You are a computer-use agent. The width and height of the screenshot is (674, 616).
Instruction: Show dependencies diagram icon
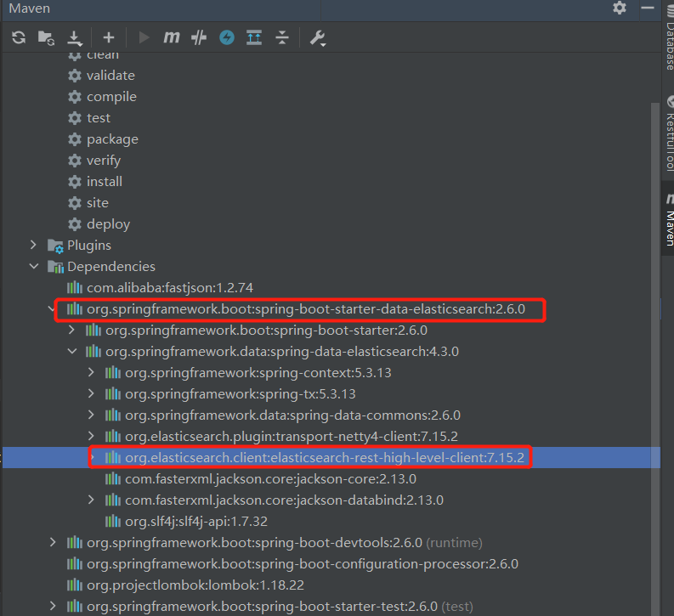point(254,37)
